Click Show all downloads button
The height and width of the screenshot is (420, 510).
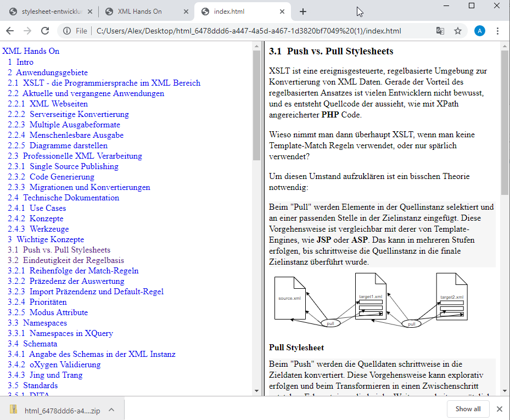(468, 409)
